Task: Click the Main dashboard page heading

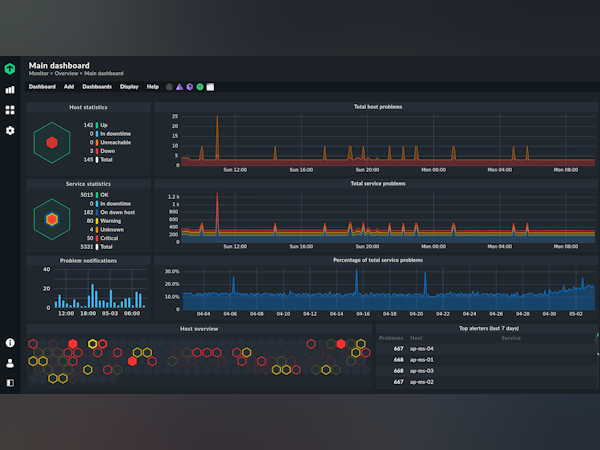Action: 59,65
